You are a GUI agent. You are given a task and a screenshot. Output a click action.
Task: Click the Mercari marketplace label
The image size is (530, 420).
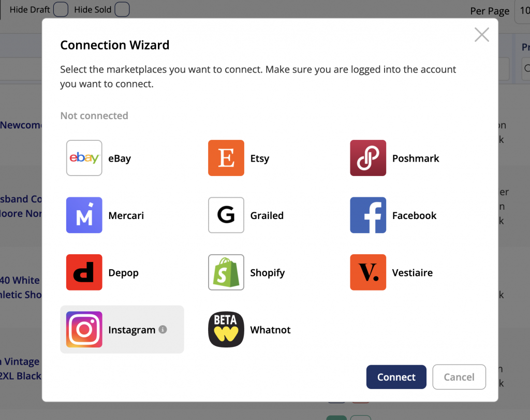coord(126,215)
